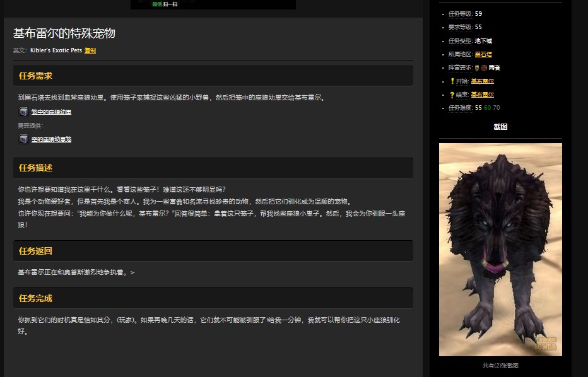The image size is (588, 377).
Task: Open the 基布雷尔 quest starter link
Action: point(483,81)
